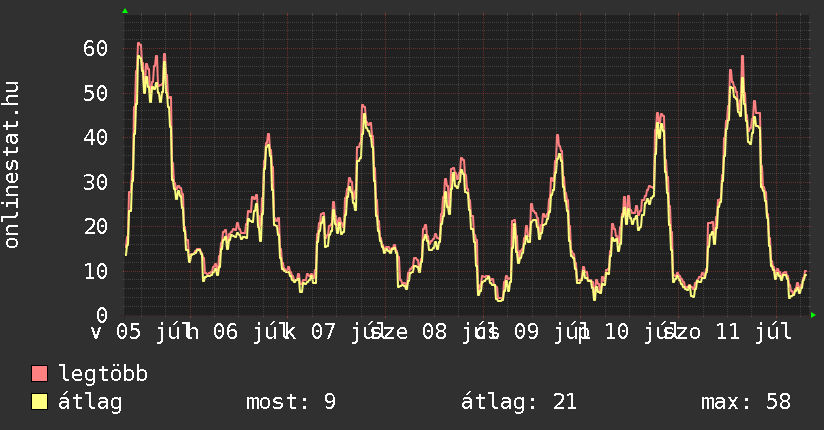Click the 30 tick label on y-axis
Image resolution: width=824 pixels, height=430 pixels.
(x=95, y=182)
